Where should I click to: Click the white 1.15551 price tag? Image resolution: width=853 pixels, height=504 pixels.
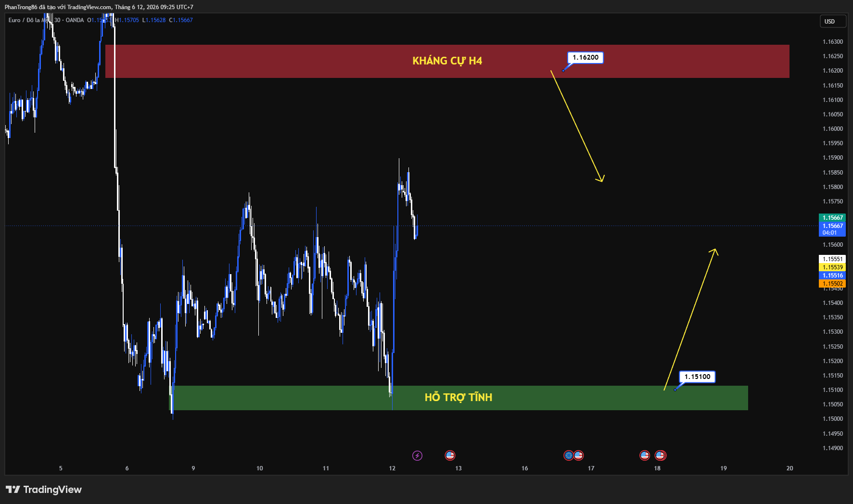tap(832, 259)
